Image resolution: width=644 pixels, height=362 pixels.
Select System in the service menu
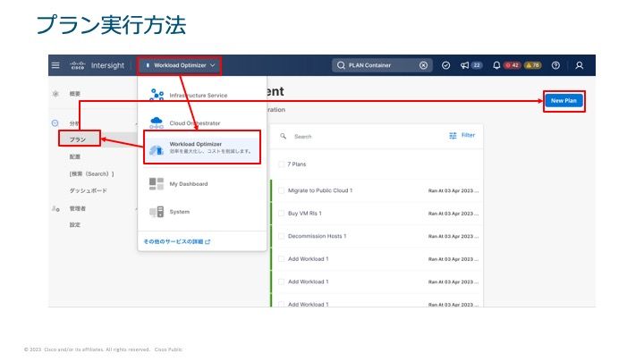coord(202,212)
